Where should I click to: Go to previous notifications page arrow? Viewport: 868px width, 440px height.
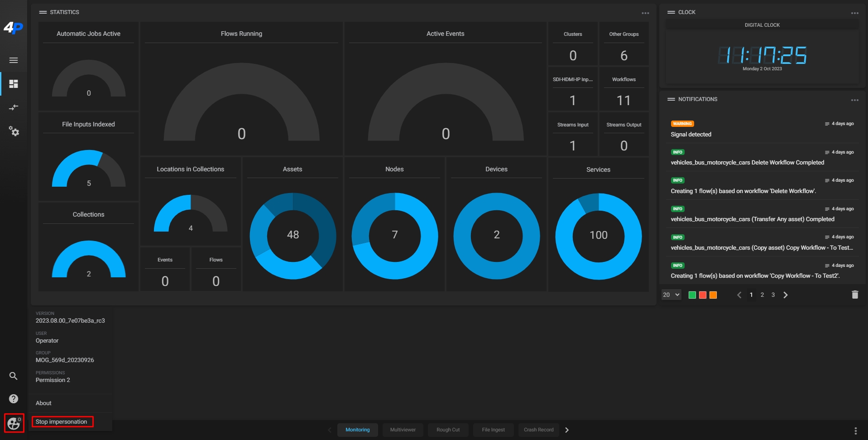739,295
